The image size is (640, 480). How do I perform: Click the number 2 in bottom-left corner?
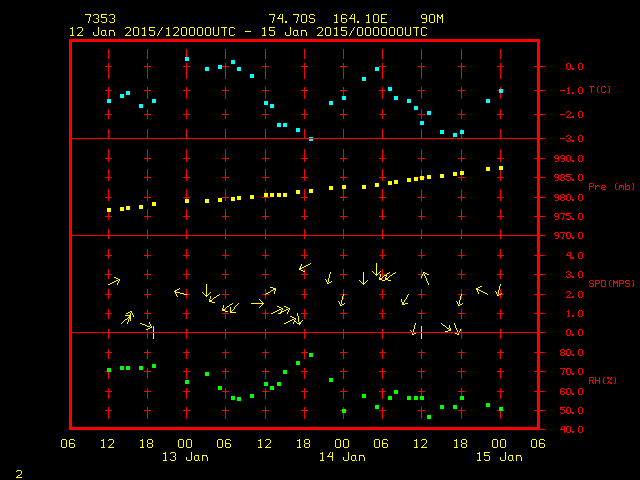point(18,472)
